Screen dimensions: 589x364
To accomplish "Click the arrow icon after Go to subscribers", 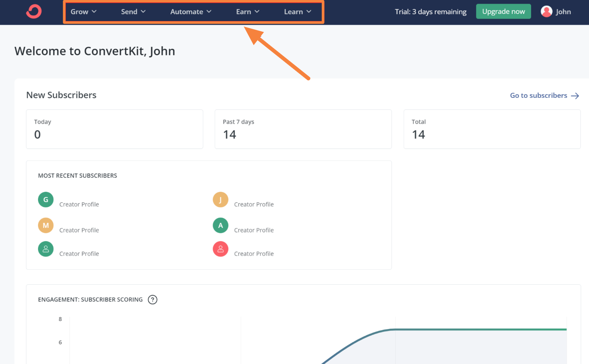I will 575,96.
